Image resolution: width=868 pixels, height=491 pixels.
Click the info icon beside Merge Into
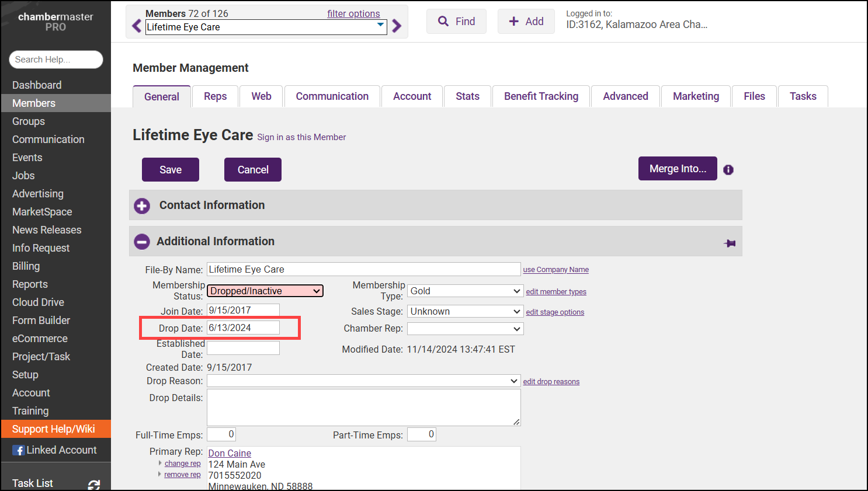pos(728,170)
